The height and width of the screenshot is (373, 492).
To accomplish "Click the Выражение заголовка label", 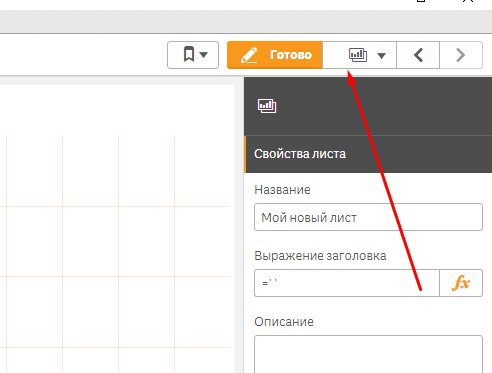I will [x=320, y=256].
